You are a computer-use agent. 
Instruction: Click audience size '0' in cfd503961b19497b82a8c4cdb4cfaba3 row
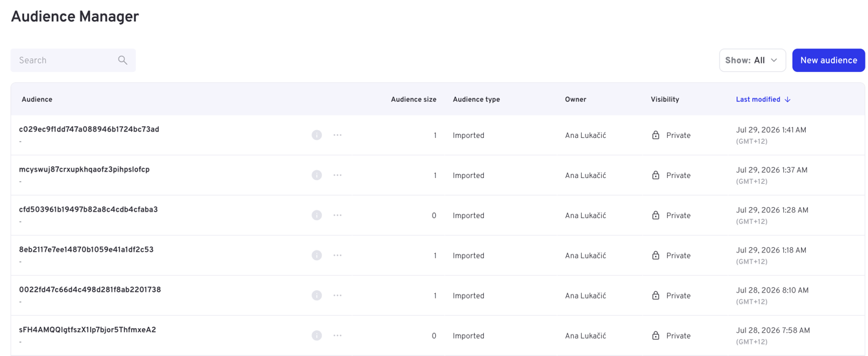click(x=434, y=216)
